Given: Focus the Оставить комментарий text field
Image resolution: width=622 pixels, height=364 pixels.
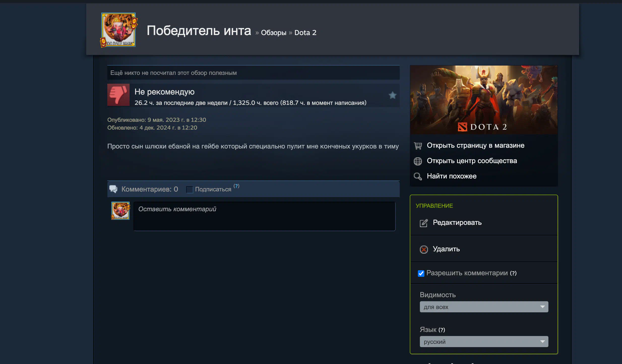Looking at the screenshot, I should [x=264, y=216].
